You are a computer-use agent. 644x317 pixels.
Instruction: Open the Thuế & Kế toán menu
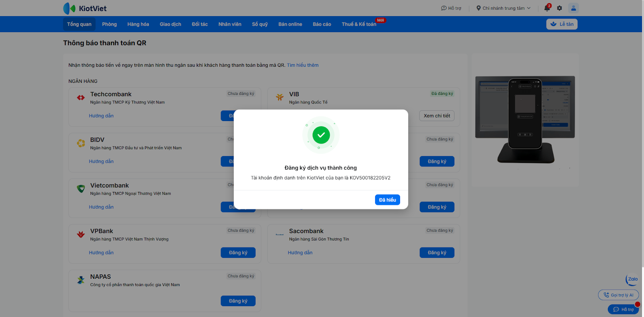click(x=359, y=24)
